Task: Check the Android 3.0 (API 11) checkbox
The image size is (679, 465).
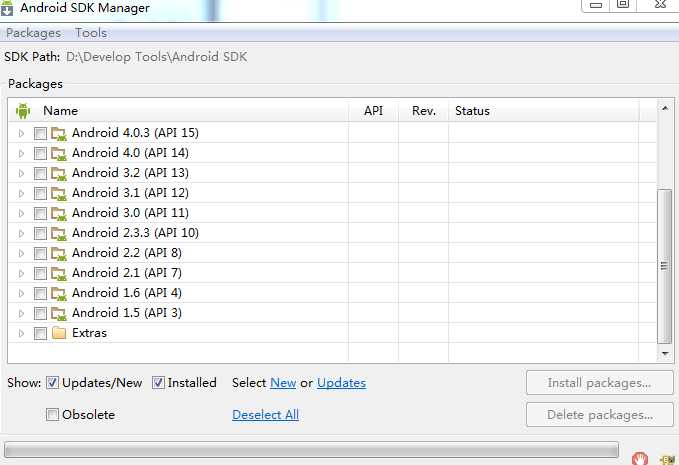Action: (x=40, y=213)
